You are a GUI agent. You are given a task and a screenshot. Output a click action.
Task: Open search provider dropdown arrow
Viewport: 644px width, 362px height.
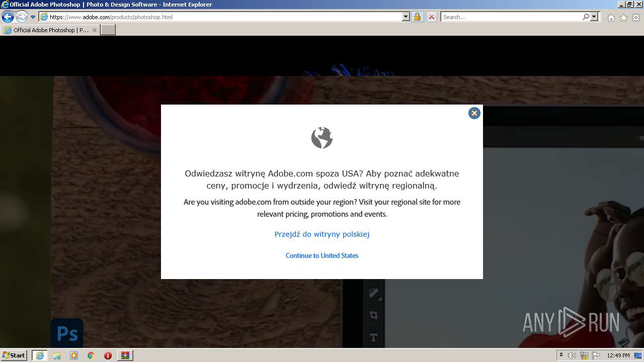click(x=594, y=17)
